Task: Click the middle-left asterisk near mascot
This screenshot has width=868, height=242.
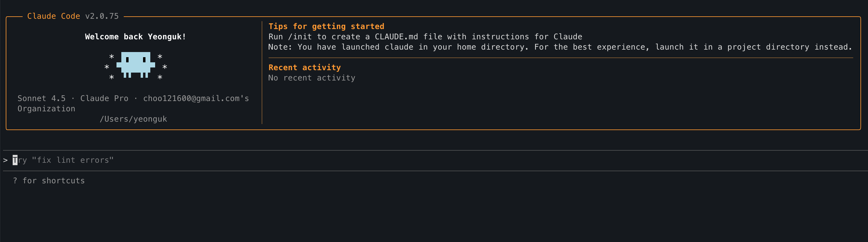Action: tap(107, 67)
